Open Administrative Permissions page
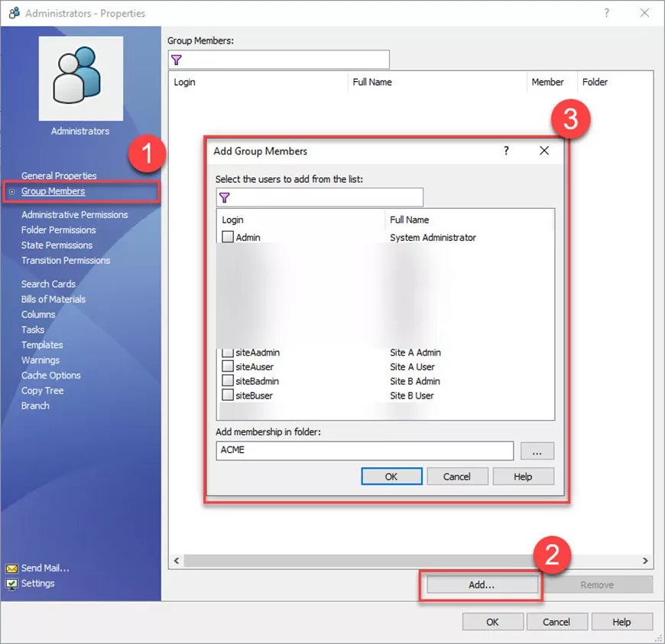Screen dimensions: 665x644 click(75, 215)
